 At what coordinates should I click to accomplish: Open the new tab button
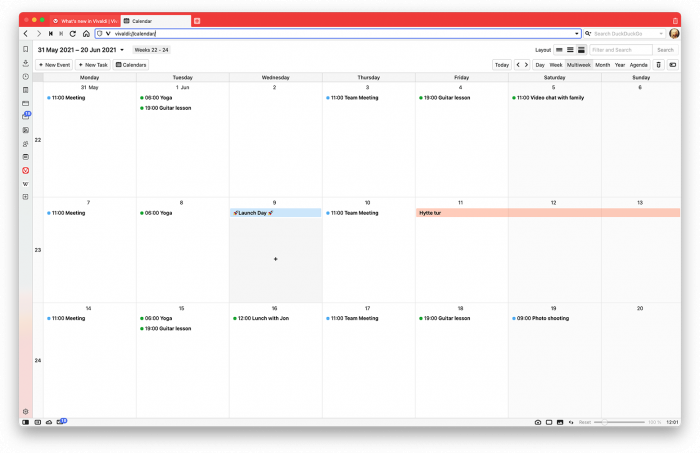(x=197, y=21)
